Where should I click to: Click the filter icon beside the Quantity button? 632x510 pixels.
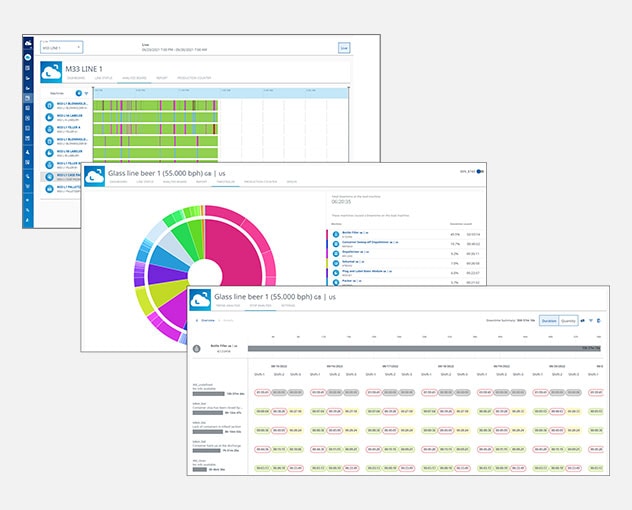[x=591, y=320]
